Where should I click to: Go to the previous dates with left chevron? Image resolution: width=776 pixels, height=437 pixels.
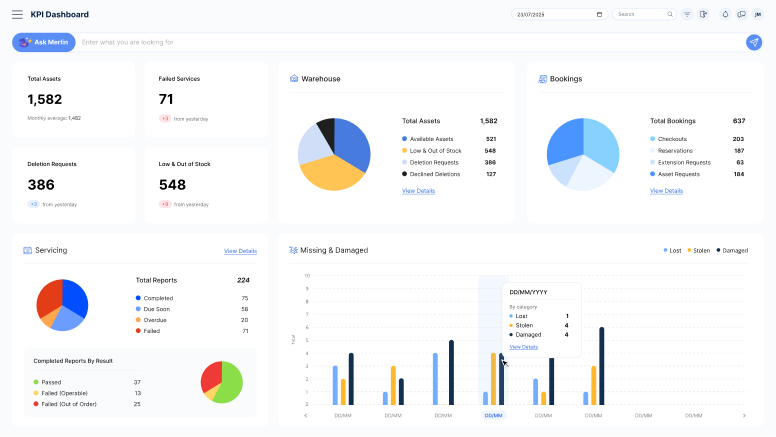coord(306,415)
